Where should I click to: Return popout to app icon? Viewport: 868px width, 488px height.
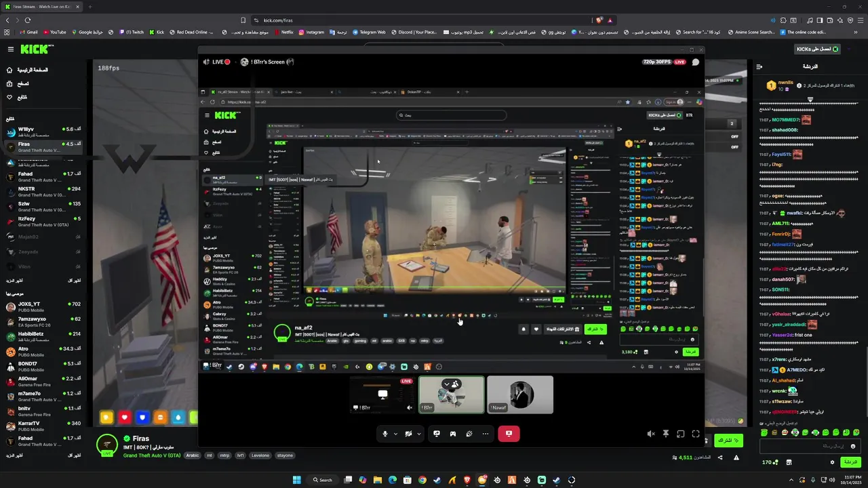pyautogui.click(x=681, y=434)
